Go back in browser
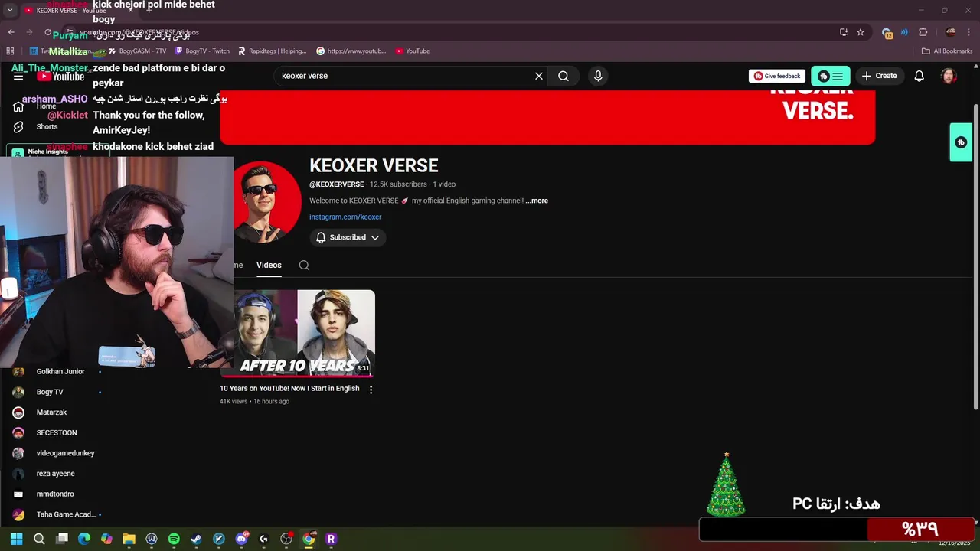The image size is (980, 551). pos(11,32)
